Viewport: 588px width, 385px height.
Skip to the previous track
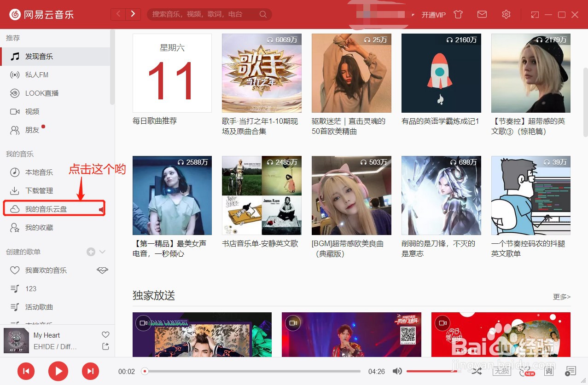pyautogui.click(x=26, y=371)
